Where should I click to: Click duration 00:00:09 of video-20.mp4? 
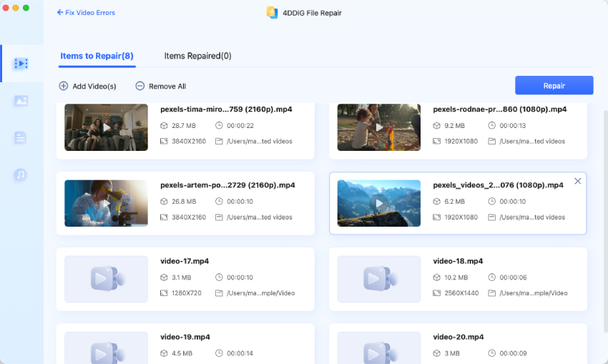pyautogui.click(x=513, y=353)
